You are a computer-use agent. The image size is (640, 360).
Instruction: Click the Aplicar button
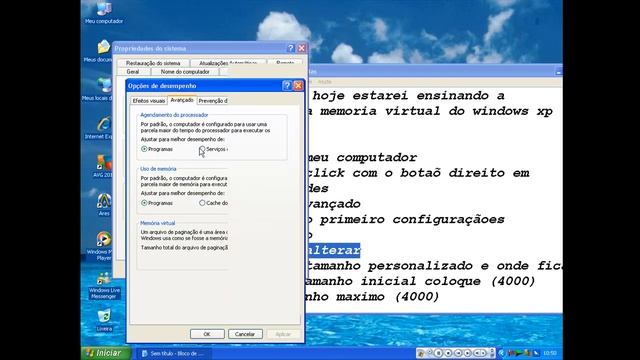[x=283, y=334]
